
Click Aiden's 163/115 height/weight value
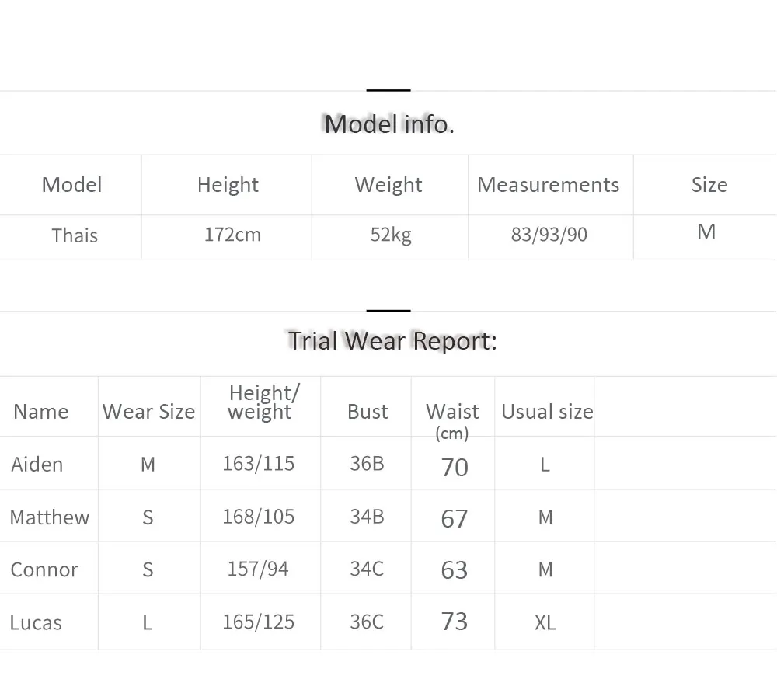pos(258,464)
